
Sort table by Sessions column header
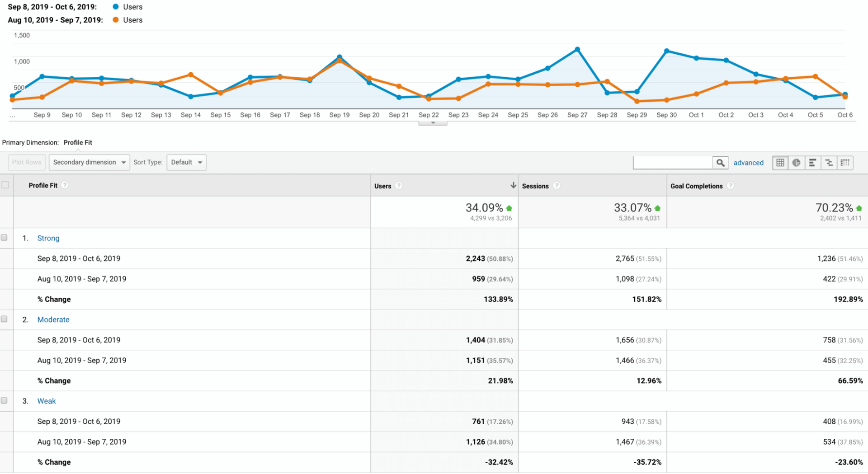pyautogui.click(x=535, y=186)
